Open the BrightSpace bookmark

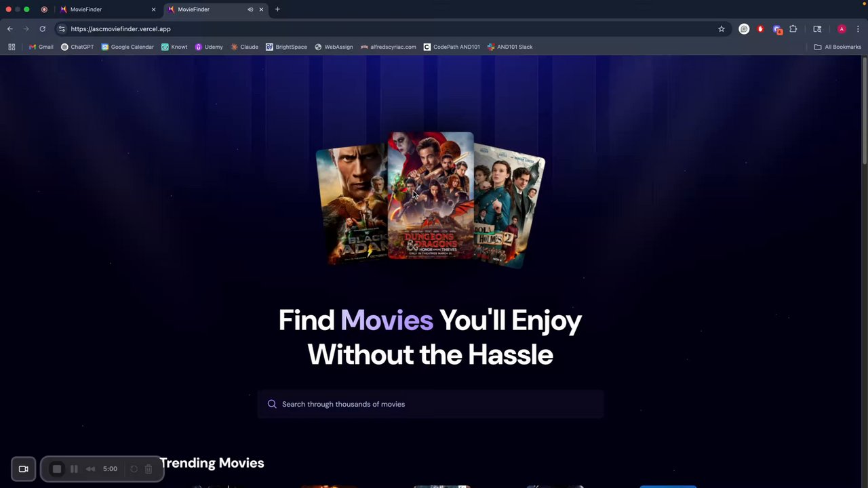coord(286,47)
